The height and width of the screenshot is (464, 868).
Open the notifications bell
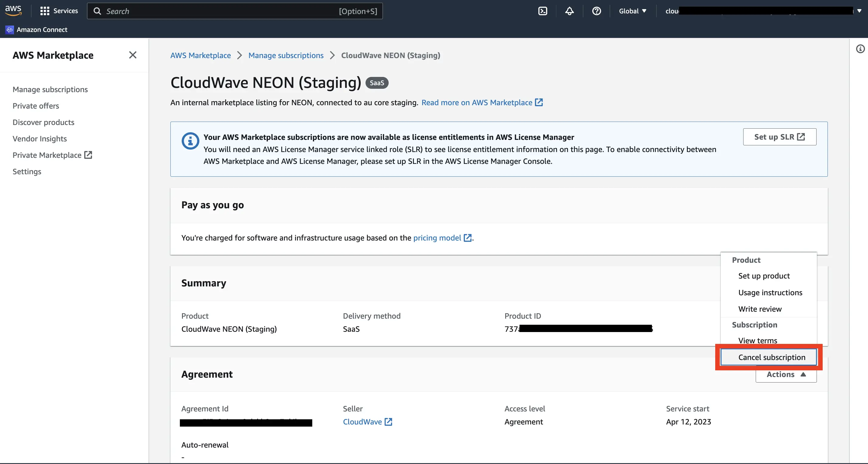tap(569, 11)
